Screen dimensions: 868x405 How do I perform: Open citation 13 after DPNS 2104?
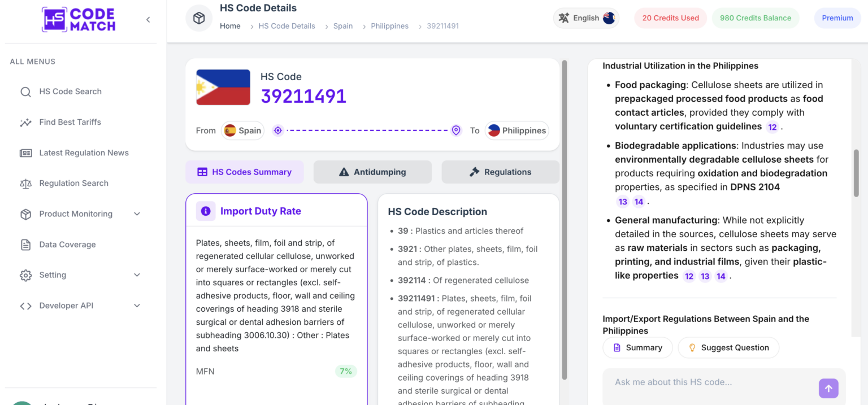pyautogui.click(x=623, y=202)
